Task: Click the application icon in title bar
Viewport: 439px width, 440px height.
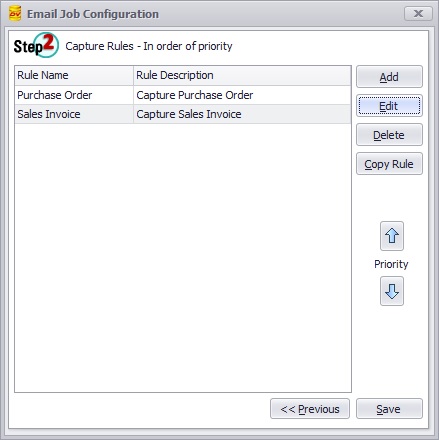Action: 15,13
